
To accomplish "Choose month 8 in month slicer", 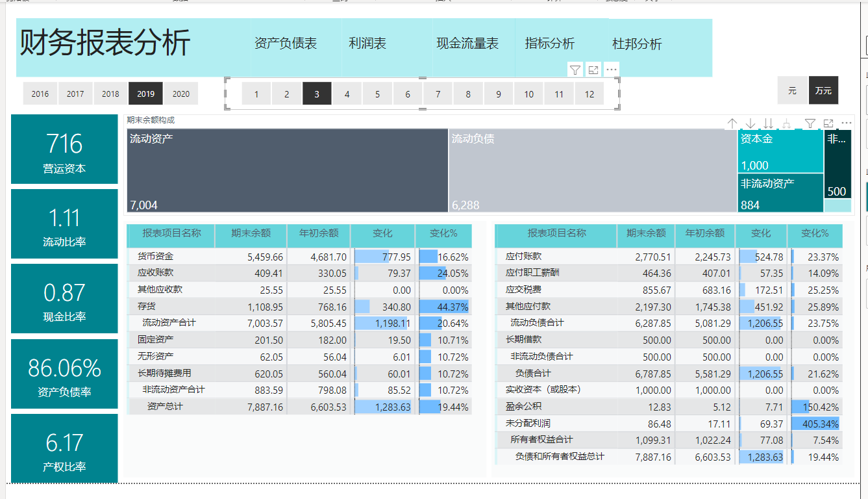I will [x=468, y=94].
